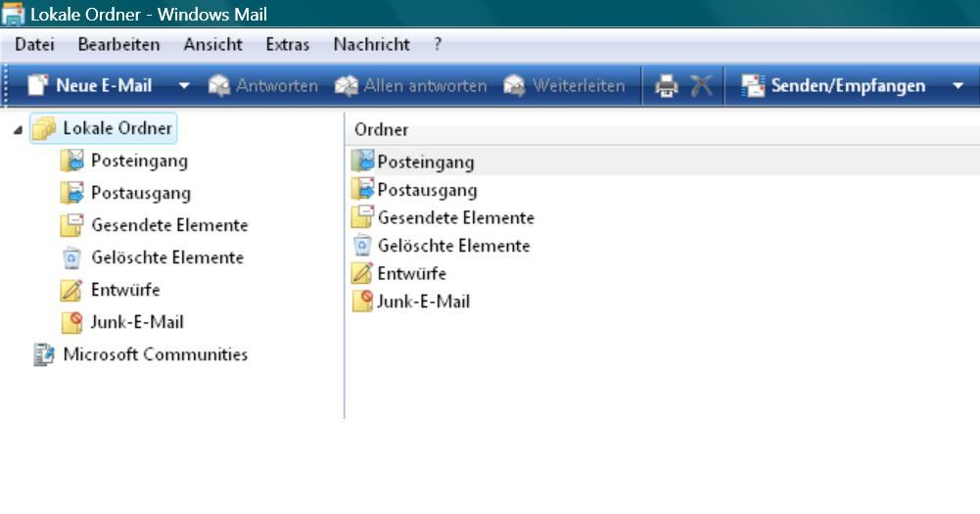Click the Microsoft Communities newsgroup icon
The image size is (980, 514).
pos(44,354)
